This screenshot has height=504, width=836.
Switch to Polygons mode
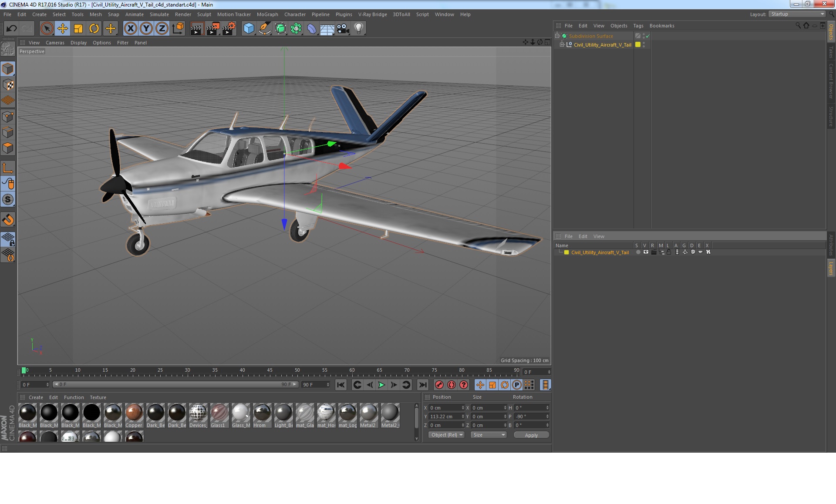[8, 148]
